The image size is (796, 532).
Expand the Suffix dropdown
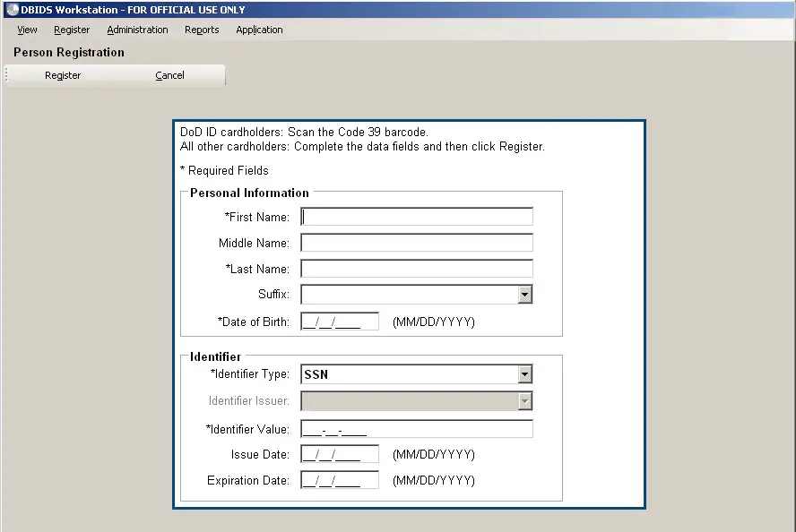tap(525, 294)
